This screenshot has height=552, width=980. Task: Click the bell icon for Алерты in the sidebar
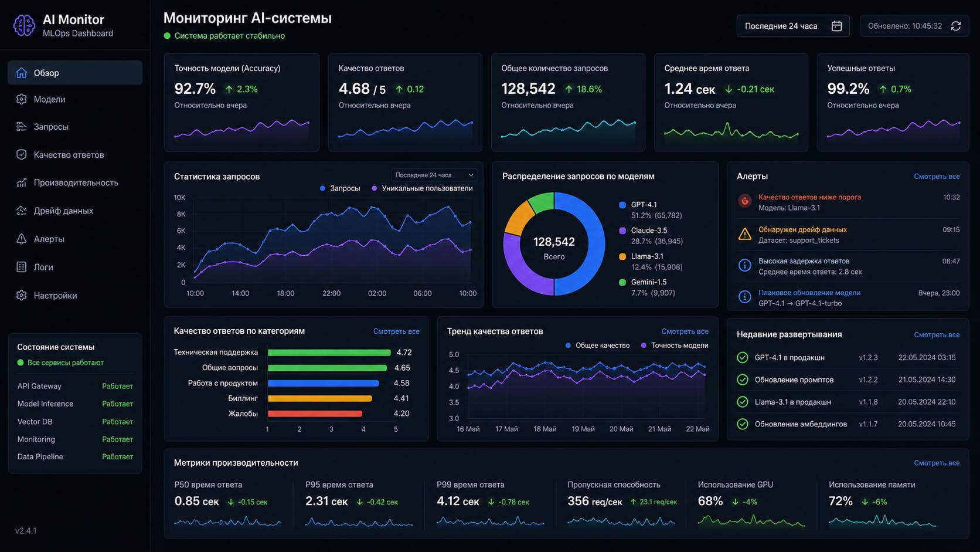(22, 239)
